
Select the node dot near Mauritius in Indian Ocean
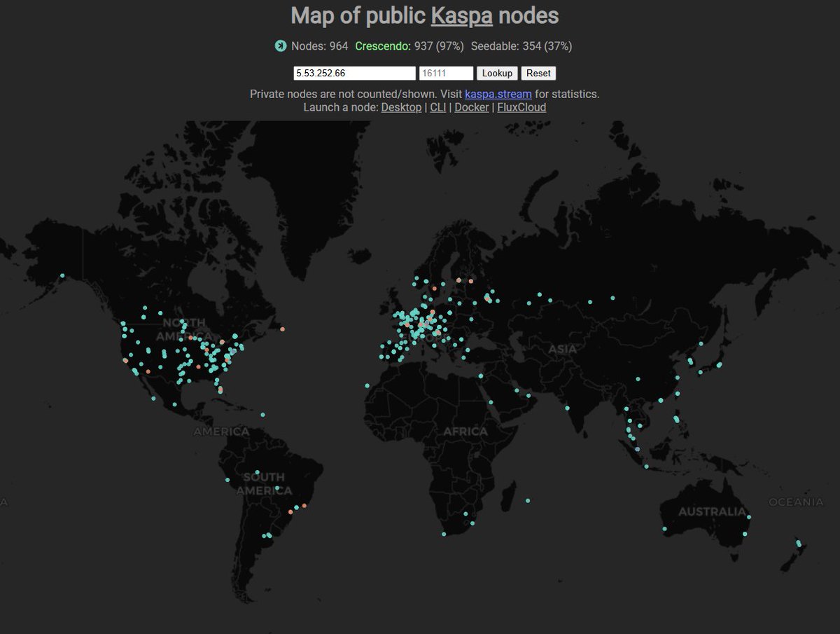[x=528, y=500]
